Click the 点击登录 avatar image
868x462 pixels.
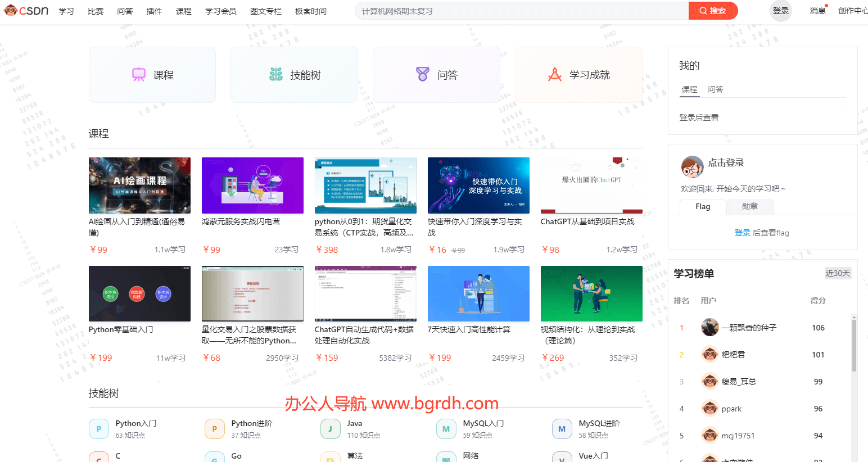pyautogui.click(x=692, y=166)
